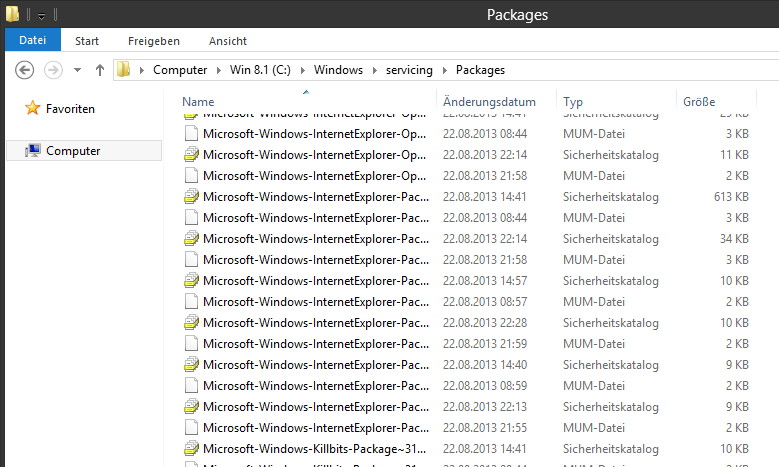Expand the chevron after Computer breadcrumb
The width and height of the screenshot is (779, 467).
point(219,70)
